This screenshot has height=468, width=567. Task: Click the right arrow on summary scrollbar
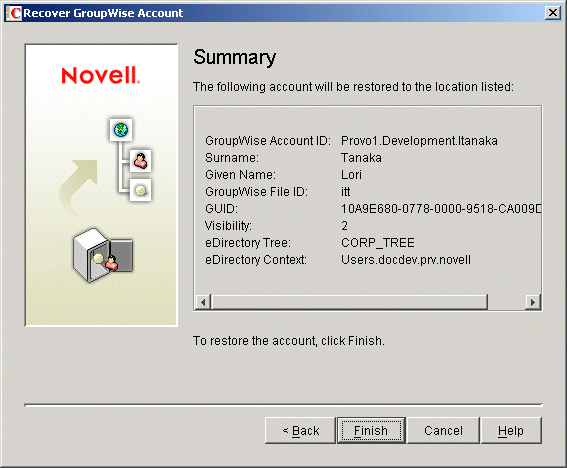pyautogui.click(x=533, y=302)
